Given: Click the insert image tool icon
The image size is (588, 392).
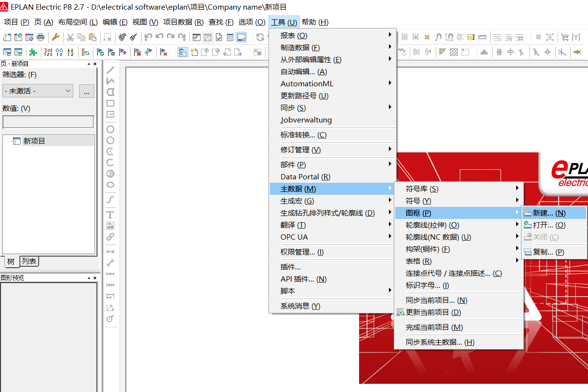Looking at the screenshot, I should [x=110, y=226].
